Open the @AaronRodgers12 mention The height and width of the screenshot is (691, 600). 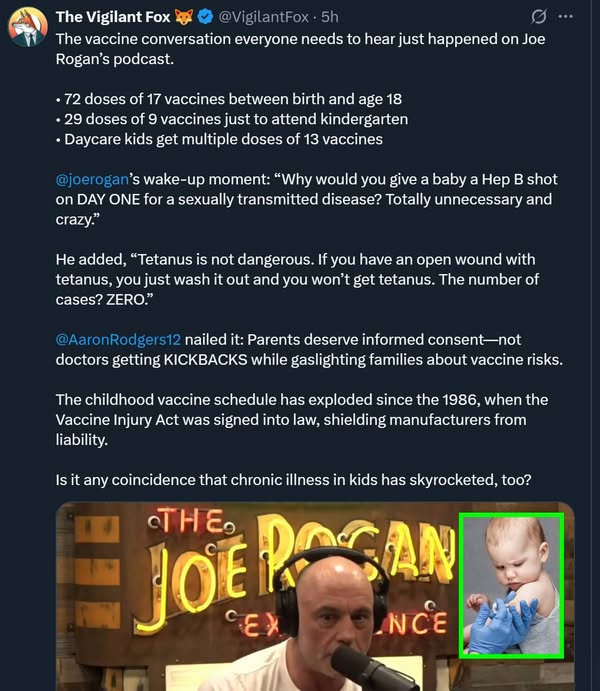(118, 340)
